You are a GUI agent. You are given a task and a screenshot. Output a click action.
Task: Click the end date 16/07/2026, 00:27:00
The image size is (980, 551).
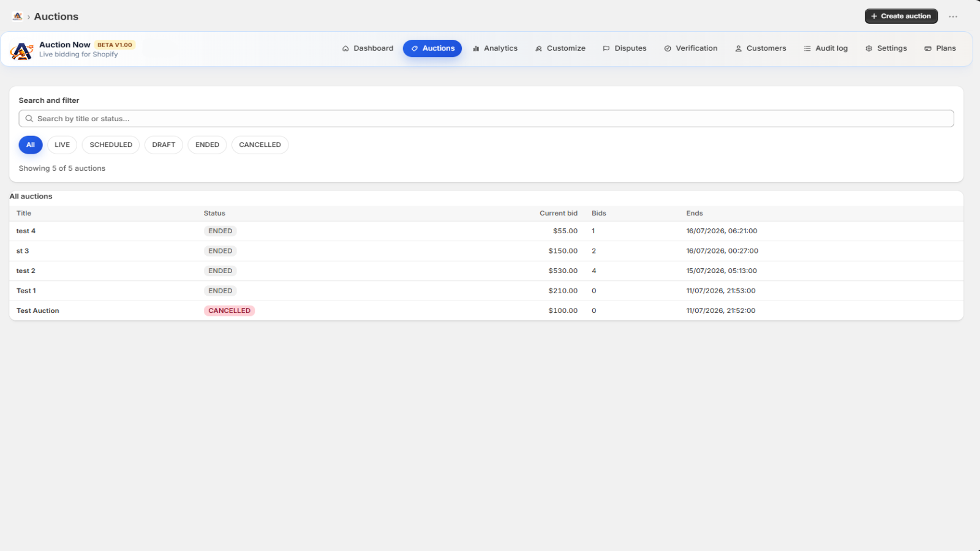point(722,251)
